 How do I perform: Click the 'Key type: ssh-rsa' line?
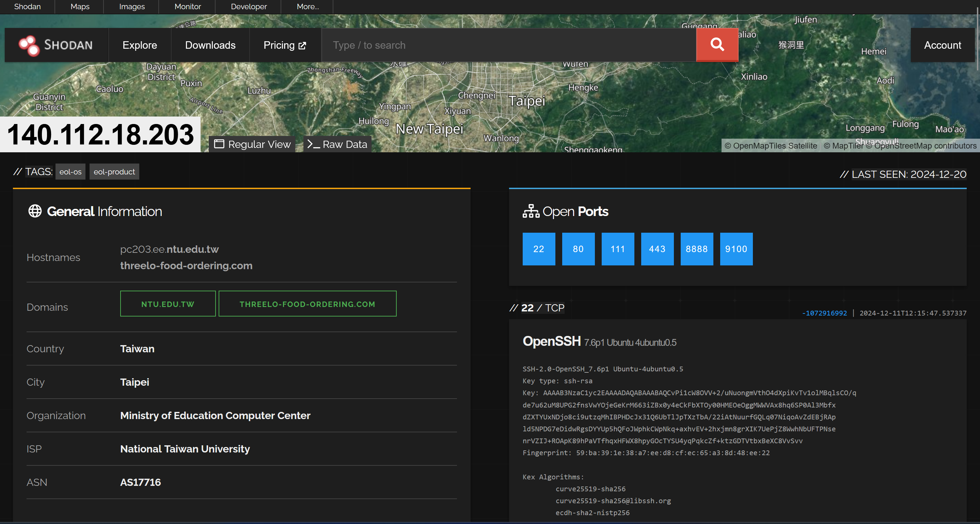click(557, 381)
